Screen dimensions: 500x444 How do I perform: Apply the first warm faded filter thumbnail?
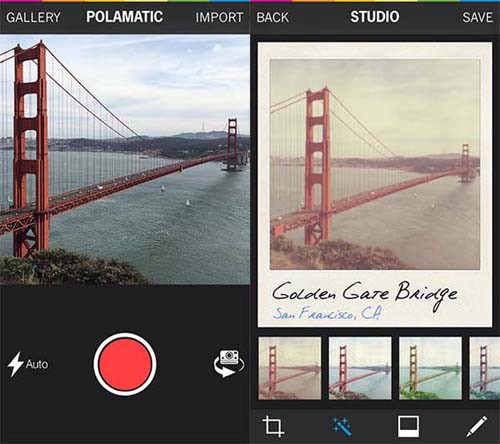point(290,368)
